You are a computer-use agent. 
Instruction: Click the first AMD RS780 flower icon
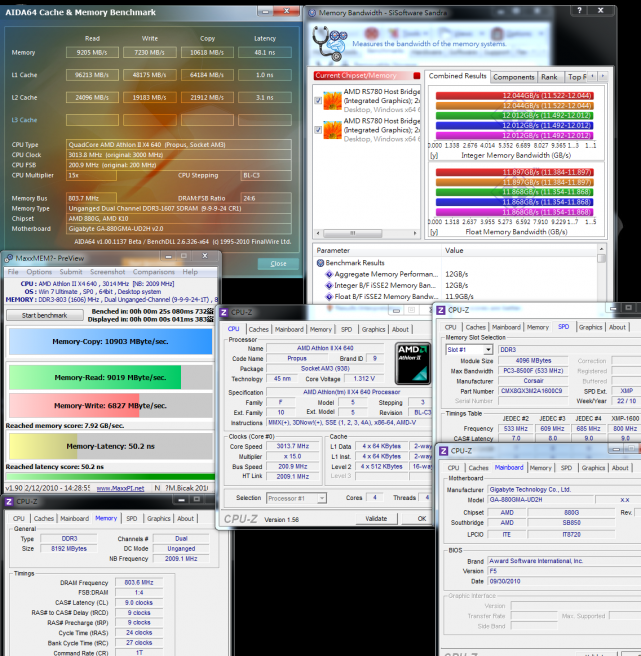(333, 100)
